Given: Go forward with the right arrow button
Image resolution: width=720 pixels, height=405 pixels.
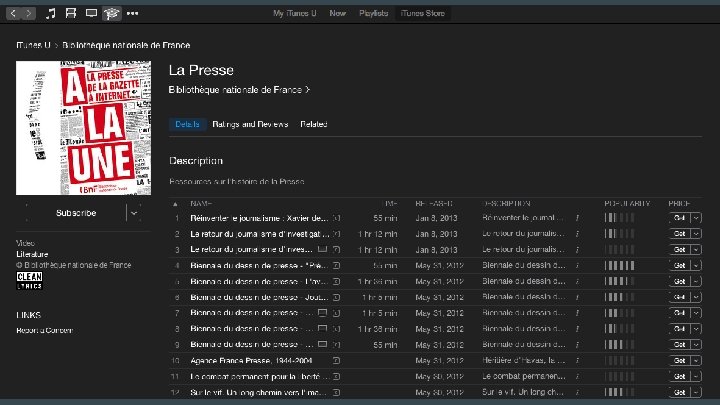Looking at the screenshot, I should tap(28, 13).
